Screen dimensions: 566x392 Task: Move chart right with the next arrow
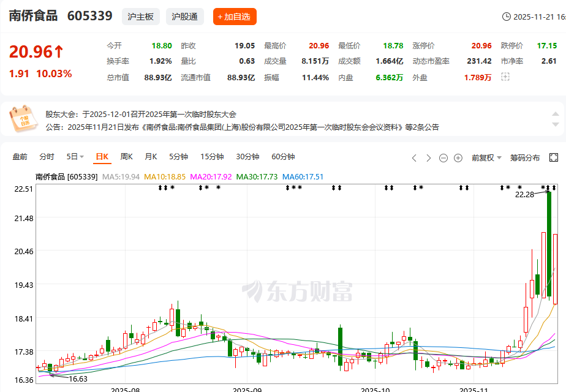[428, 158]
